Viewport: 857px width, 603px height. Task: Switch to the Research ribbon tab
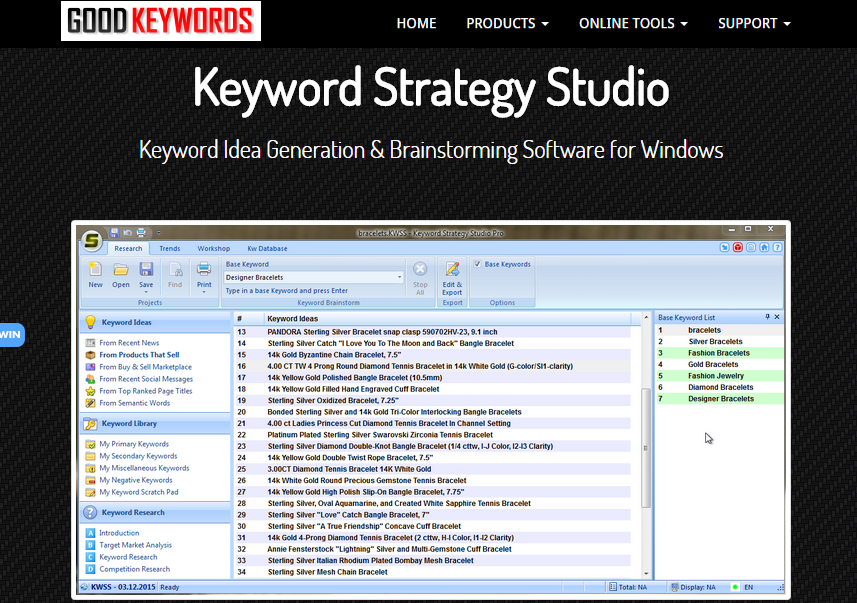128,249
